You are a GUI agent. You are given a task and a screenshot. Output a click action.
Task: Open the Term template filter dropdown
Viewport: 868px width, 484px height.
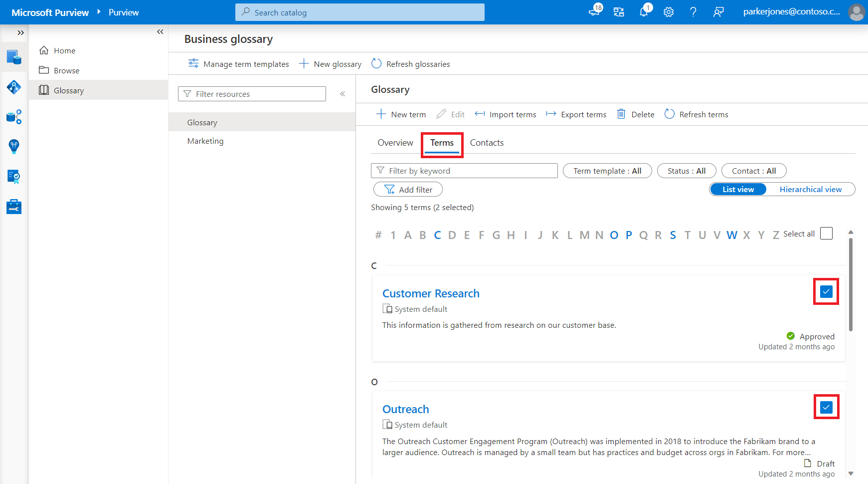[x=607, y=171]
